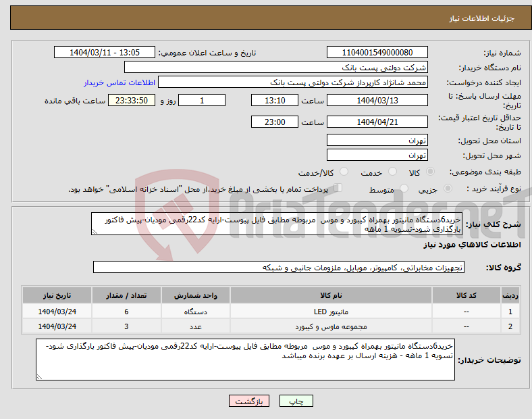Click heading اطلاعات کالاهای مورد نیاز
Viewport: 532px width, 419px height.
[472, 245]
